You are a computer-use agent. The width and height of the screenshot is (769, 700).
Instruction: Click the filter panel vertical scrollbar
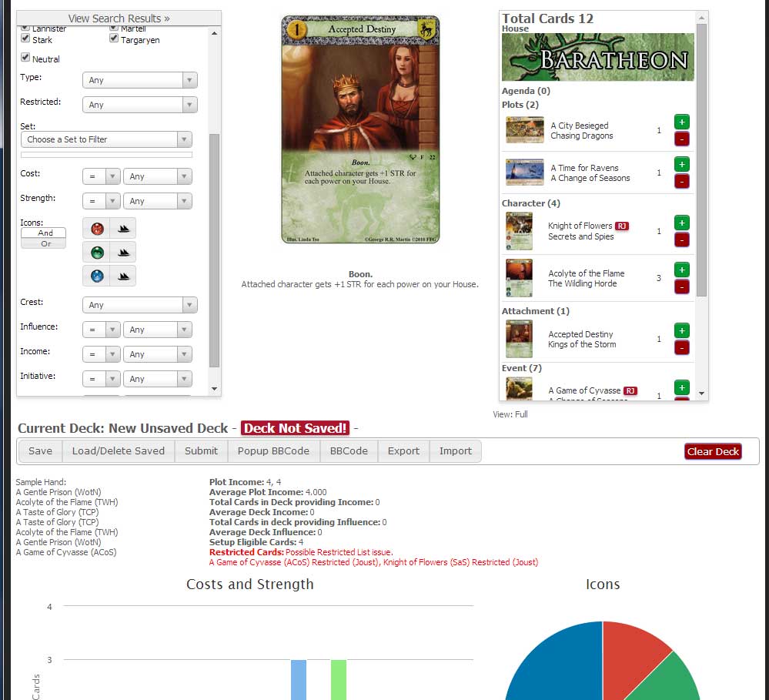[214, 250]
